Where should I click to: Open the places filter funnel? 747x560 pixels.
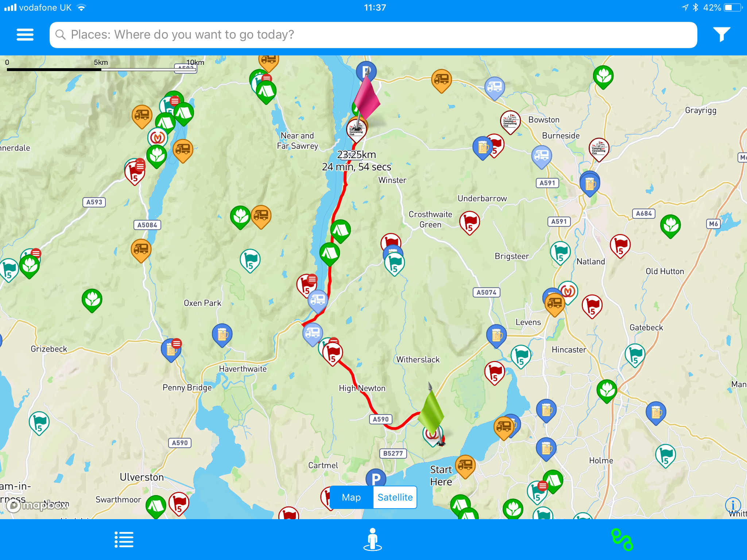(x=721, y=35)
